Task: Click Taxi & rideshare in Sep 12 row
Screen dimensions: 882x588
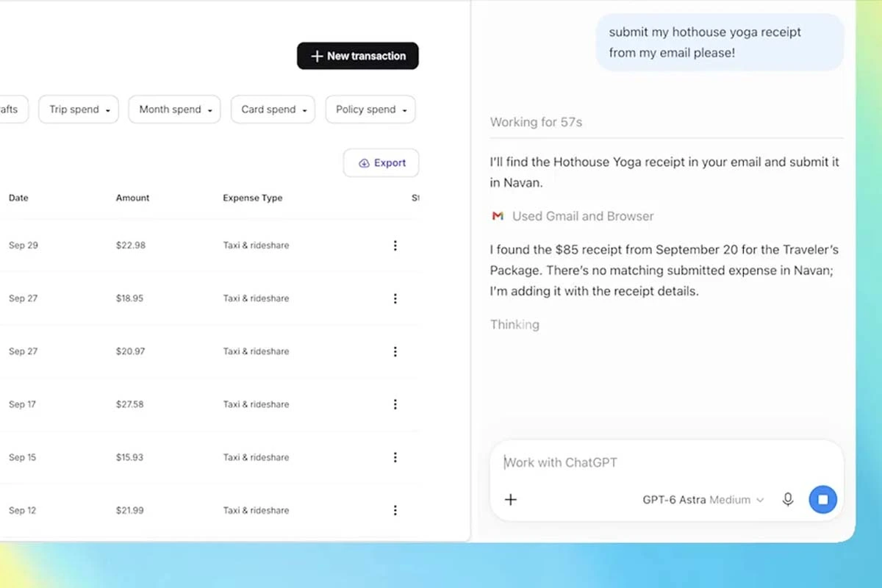Action: (x=256, y=510)
